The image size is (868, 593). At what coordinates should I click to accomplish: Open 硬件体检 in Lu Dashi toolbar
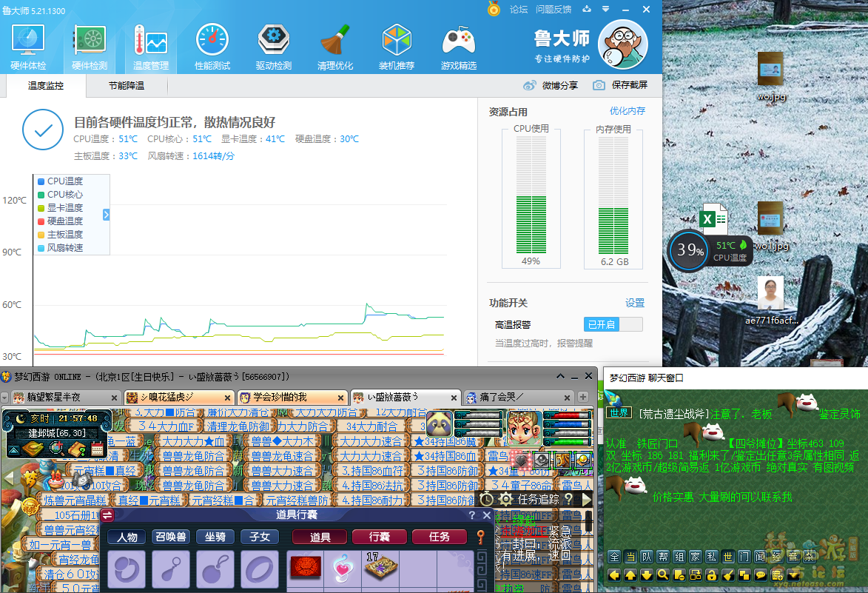[28, 47]
